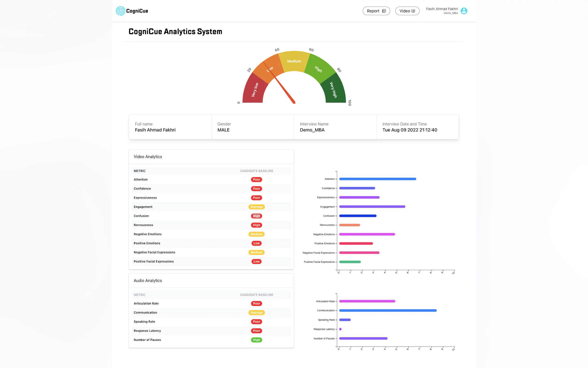The image size is (588, 368).
Task: Click the Video button
Action: [x=407, y=11]
